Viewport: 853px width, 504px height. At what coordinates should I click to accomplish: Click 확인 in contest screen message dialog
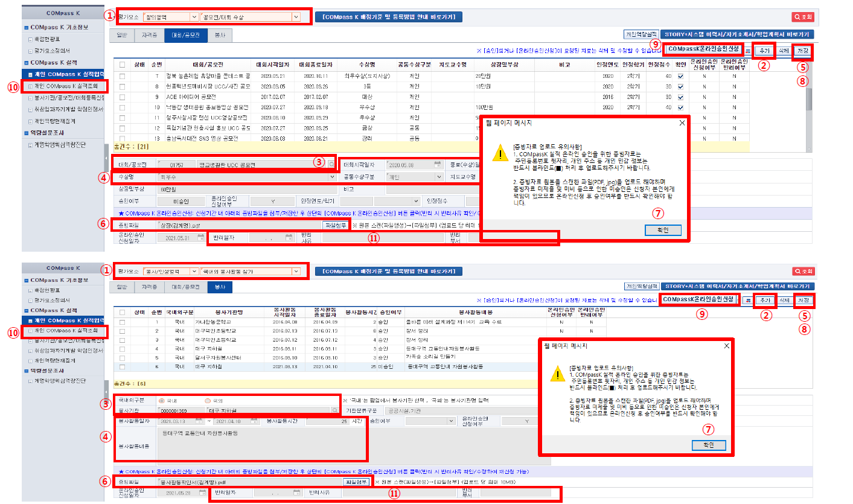point(663,230)
